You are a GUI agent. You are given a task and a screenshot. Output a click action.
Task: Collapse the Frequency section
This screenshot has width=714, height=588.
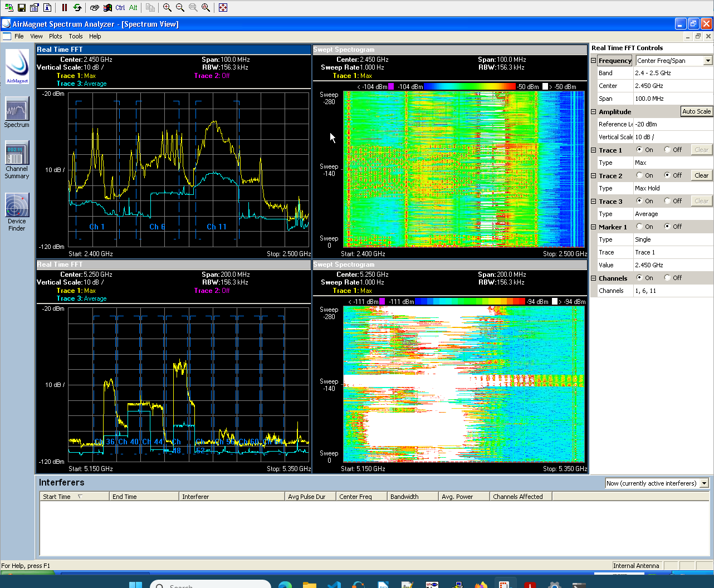(594, 61)
